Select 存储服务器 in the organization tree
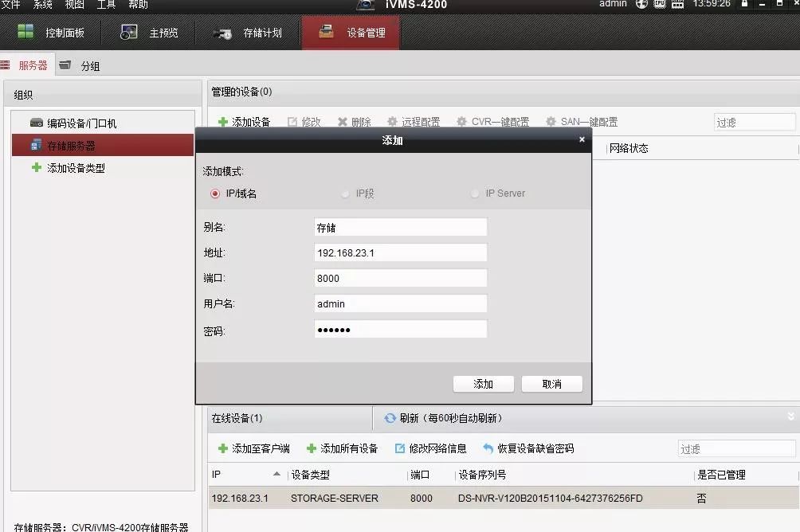 click(103, 146)
